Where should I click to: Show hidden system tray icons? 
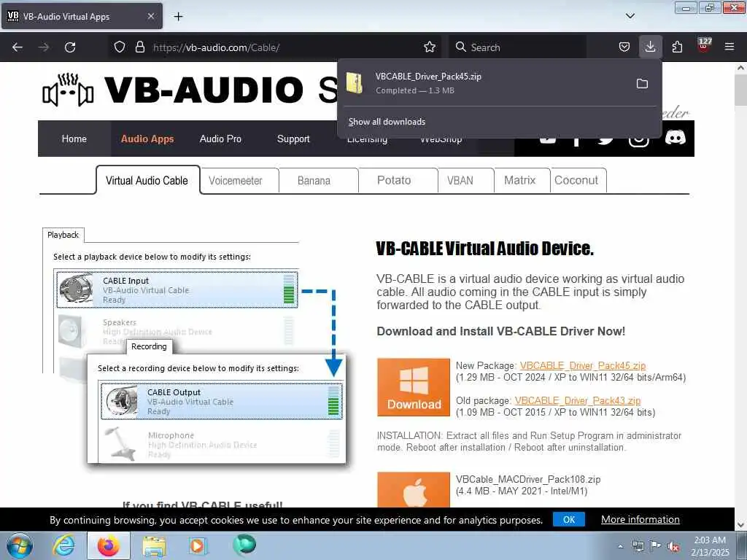[620, 546]
